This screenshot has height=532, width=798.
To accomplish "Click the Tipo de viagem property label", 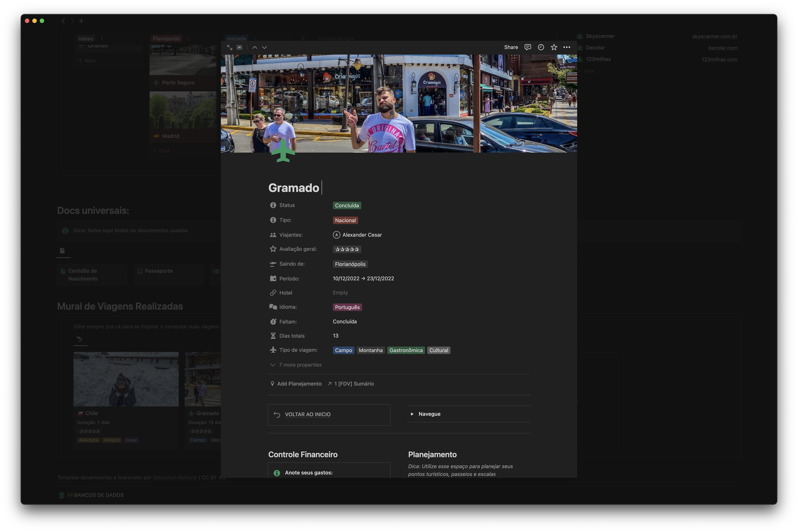I will (x=298, y=350).
